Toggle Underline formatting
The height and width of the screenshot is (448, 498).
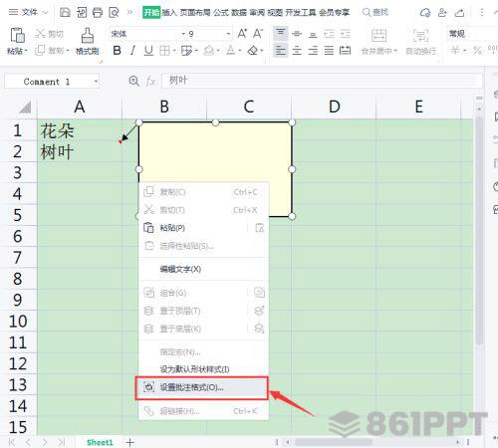[x=148, y=51]
